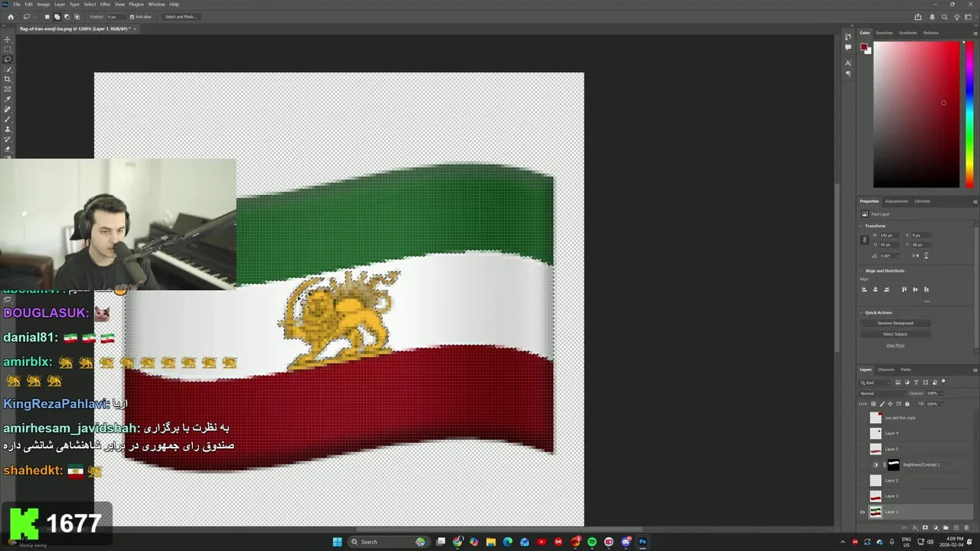The height and width of the screenshot is (551, 980).
Task: Click the Select Subject button
Action: tap(895, 334)
